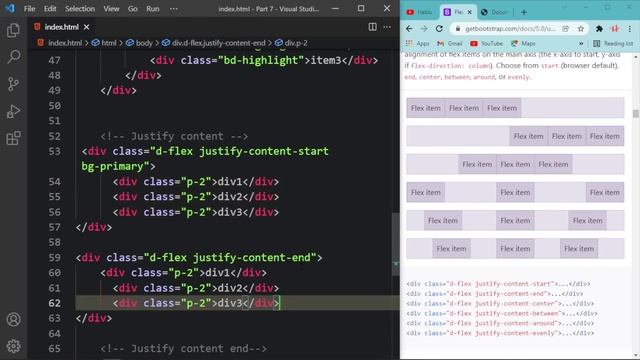Screen dimensions: 640x360
Task: Open the Go menu
Action: [x=133, y=9]
